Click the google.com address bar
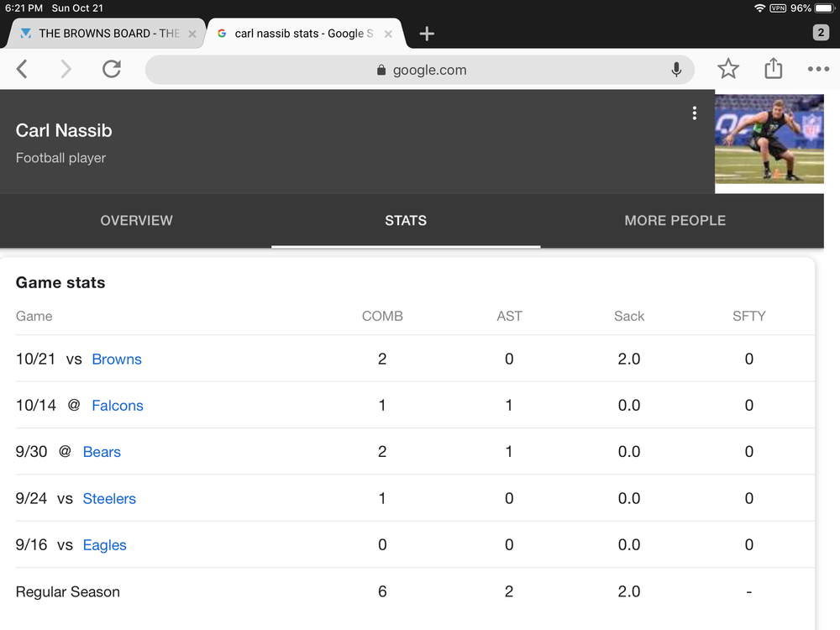 (x=419, y=70)
